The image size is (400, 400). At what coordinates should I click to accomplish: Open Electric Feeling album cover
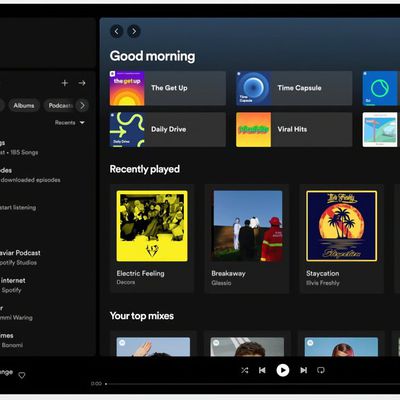click(x=152, y=226)
